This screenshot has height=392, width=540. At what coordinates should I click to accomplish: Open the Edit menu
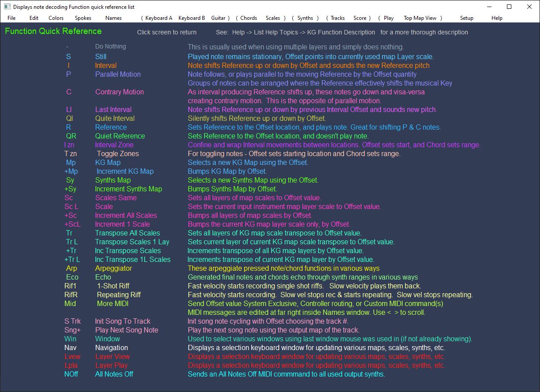[x=34, y=18]
